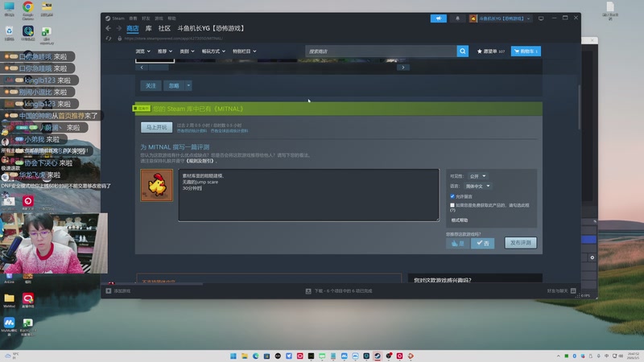This screenshot has width=644, height=362.
Task: Toggle the 允许留言 allow comments checkbox
Action: point(452,196)
